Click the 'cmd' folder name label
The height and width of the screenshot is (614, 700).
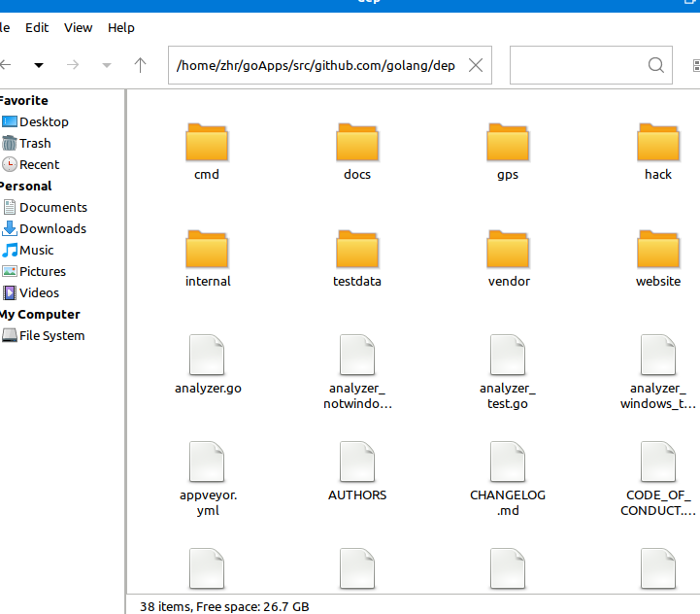(207, 174)
